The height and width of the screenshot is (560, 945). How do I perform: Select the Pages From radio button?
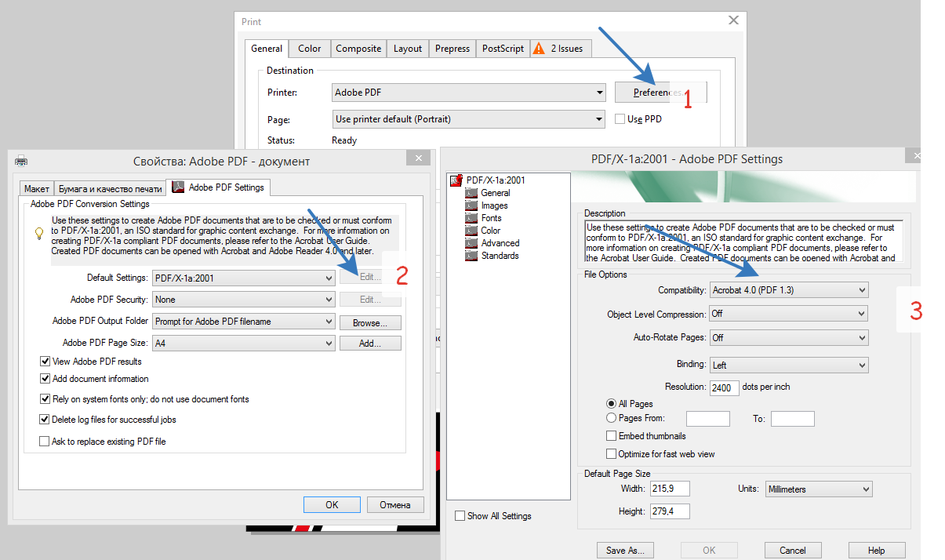point(612,418)
